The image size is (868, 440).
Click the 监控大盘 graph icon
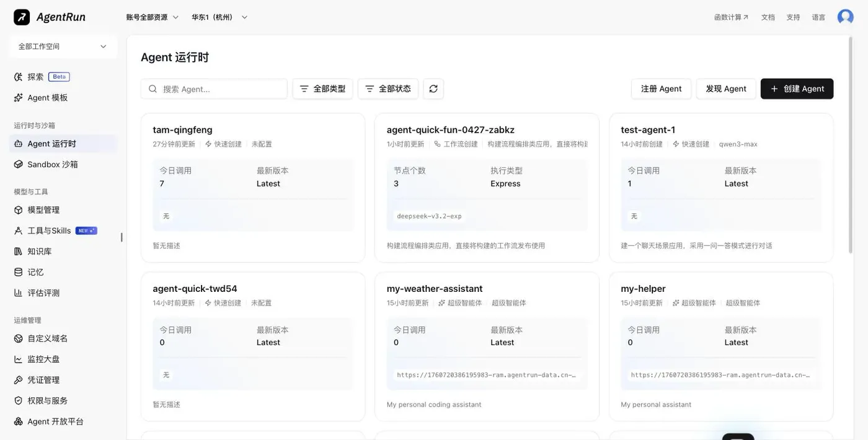coord(19,359)
